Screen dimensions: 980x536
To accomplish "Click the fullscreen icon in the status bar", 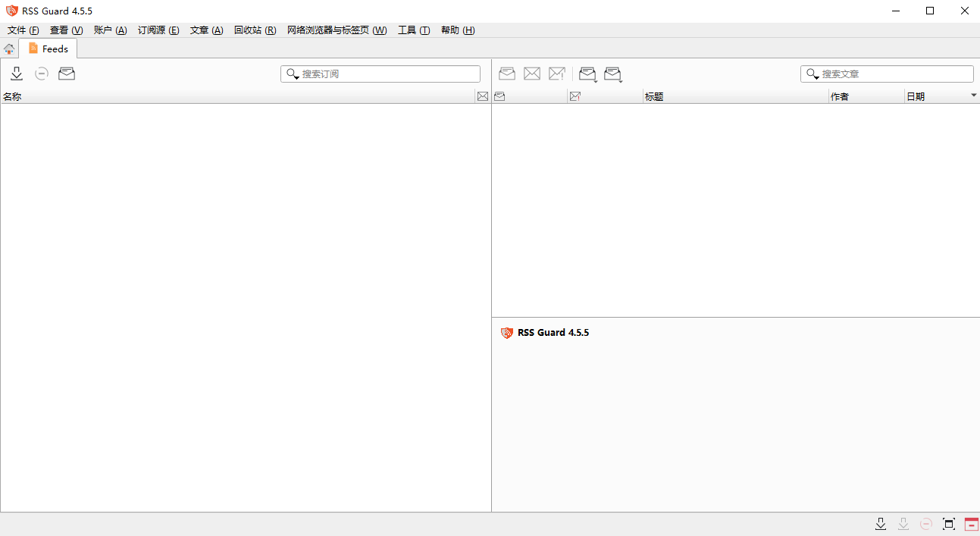I will [948, 524].
